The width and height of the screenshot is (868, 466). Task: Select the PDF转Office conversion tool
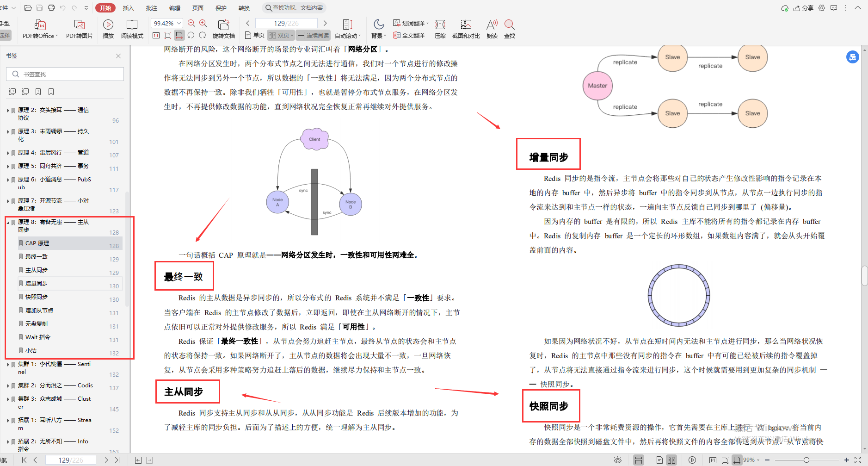click(39, 28)
